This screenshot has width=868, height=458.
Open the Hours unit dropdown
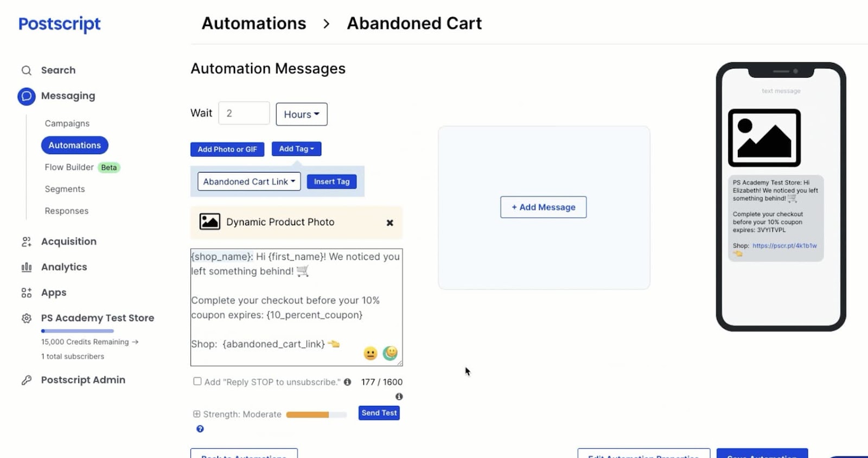point(302,114)
